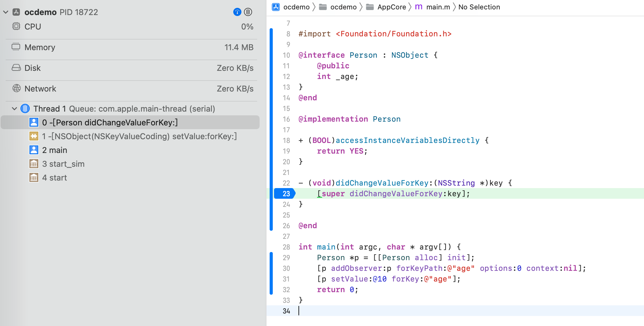The image size is (644, 326).
Task: Click on accessInstanceVariablesDirectly method name
Action: click(408, 140)
